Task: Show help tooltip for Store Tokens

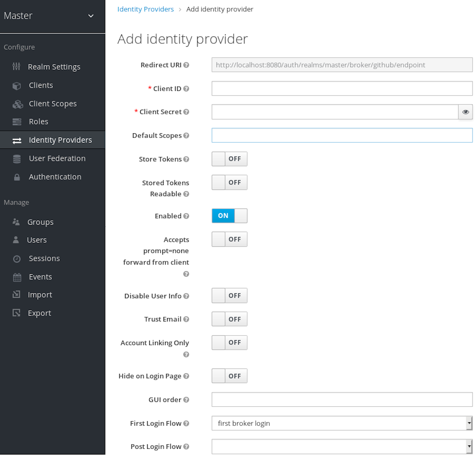Action: 186,159
